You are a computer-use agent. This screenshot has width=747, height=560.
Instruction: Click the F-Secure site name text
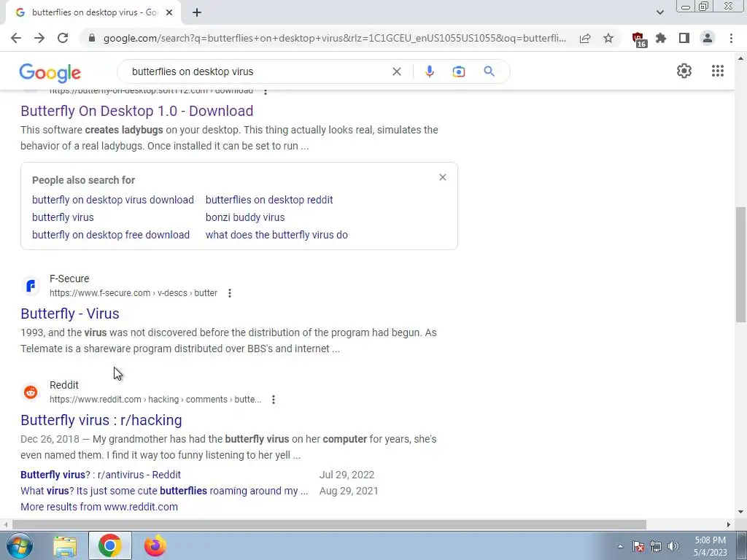[x=69, y=279]
